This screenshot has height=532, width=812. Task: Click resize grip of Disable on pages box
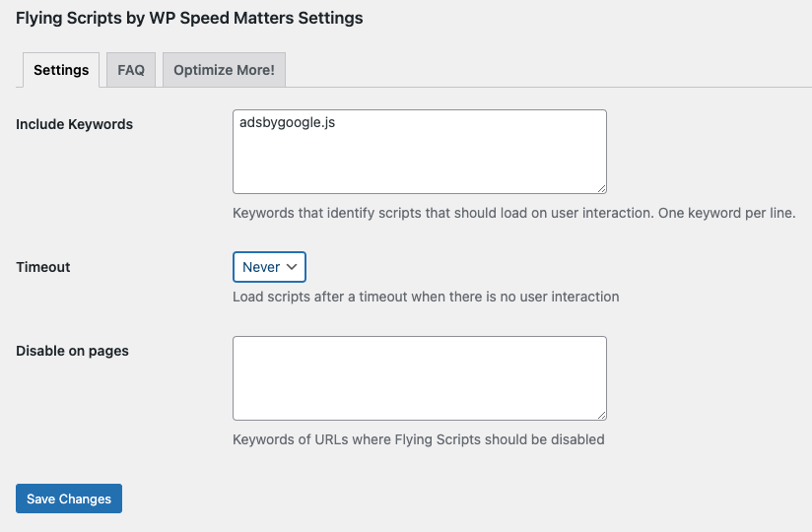pos(601,415)
